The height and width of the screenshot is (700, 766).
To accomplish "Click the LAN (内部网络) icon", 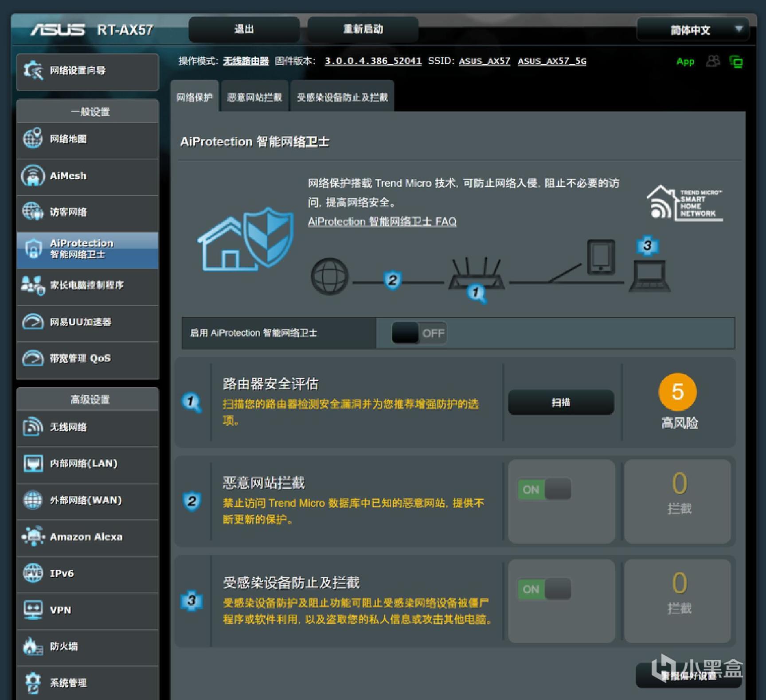I will click(33, 463).
